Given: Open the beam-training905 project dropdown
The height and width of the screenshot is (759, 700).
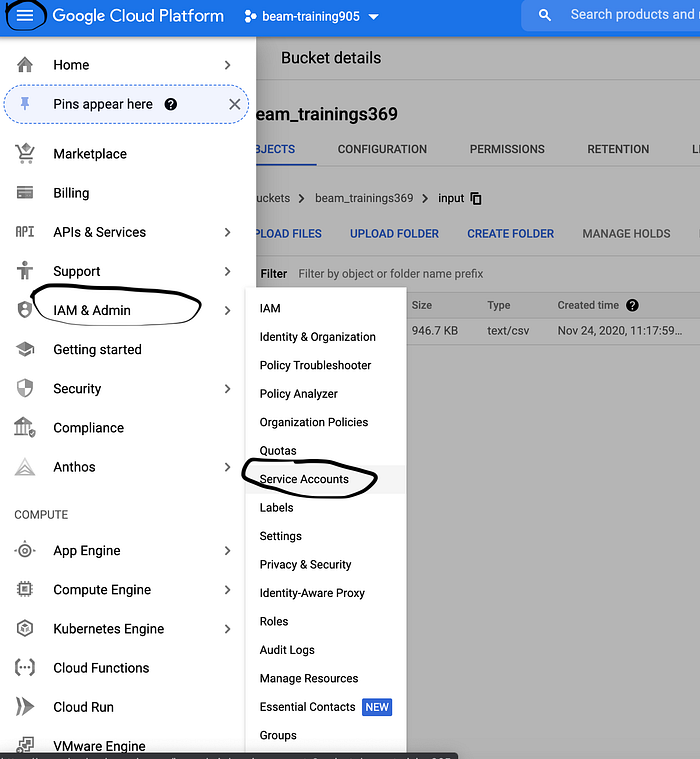Looking at the screenshot, I should [x=312, y=16].
